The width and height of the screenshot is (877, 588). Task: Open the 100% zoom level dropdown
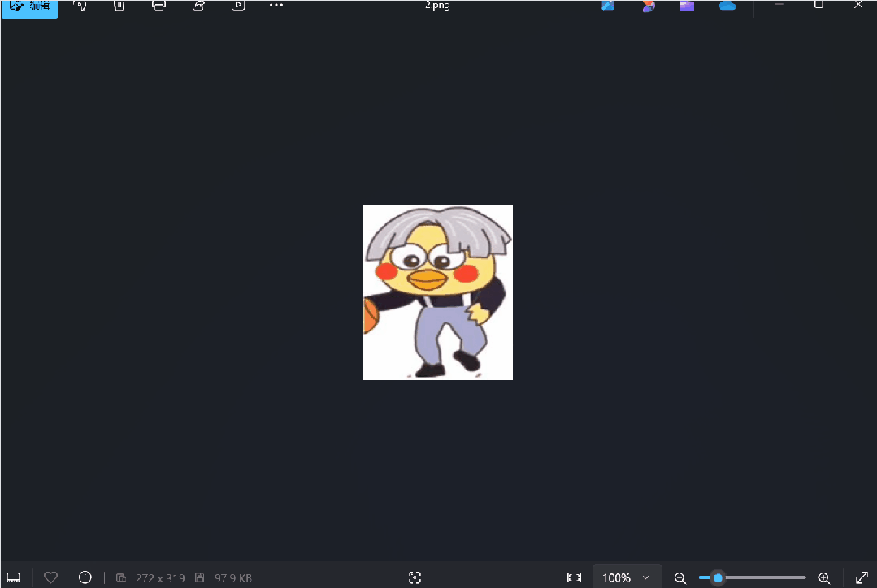(x=627, y=577)
